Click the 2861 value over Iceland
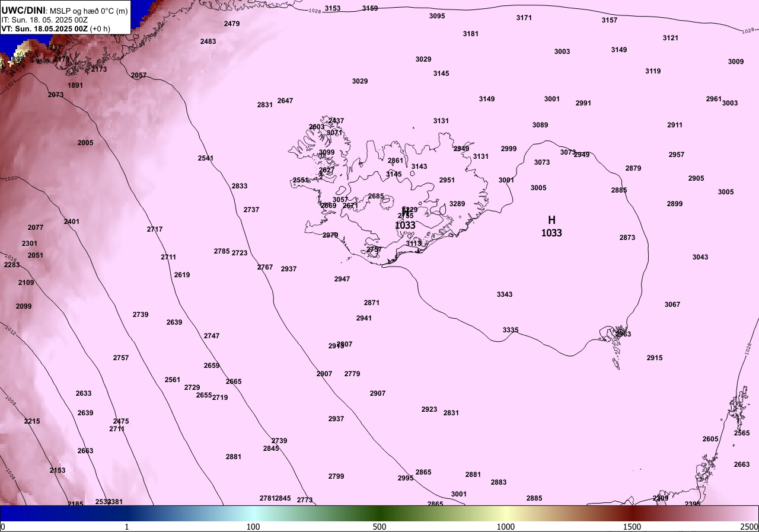759x532 pixels. [396, 161]
